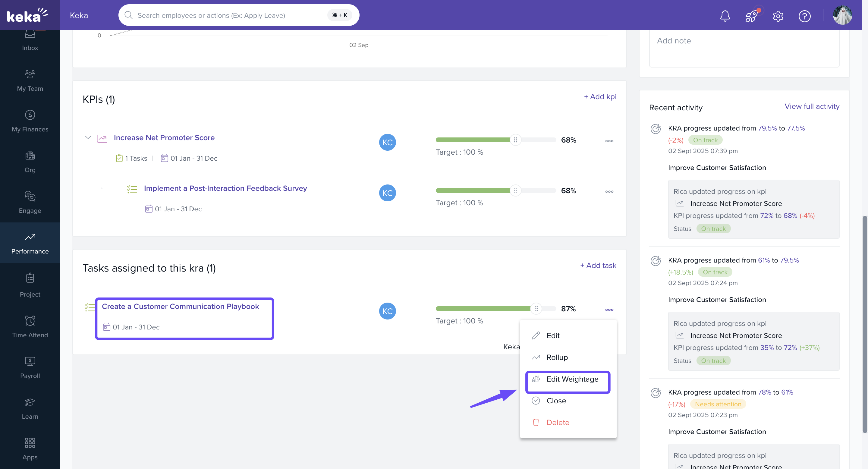The image size is (868, 469).
Task: Click the + Add kpi link
Action: 600,97
